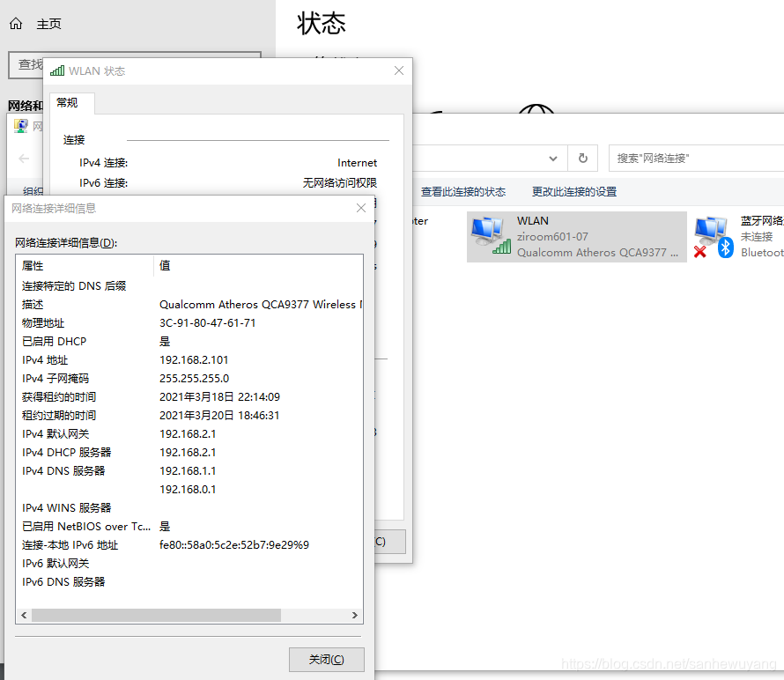The width and height of the screenshot is (784, 680).
Task: Click the network connections window title icon
Action: click(x=20, y=126)
